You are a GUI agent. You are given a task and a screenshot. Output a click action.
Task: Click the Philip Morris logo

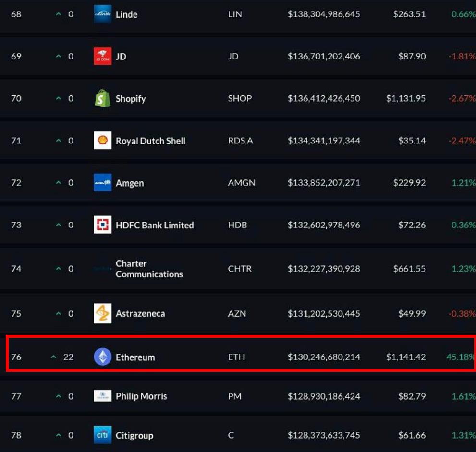103,396
